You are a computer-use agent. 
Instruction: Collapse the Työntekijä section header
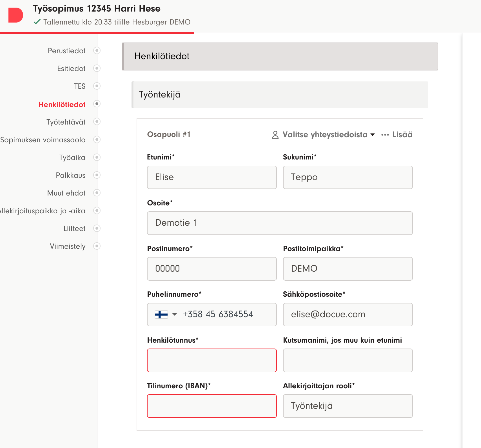tap(280, 95)
